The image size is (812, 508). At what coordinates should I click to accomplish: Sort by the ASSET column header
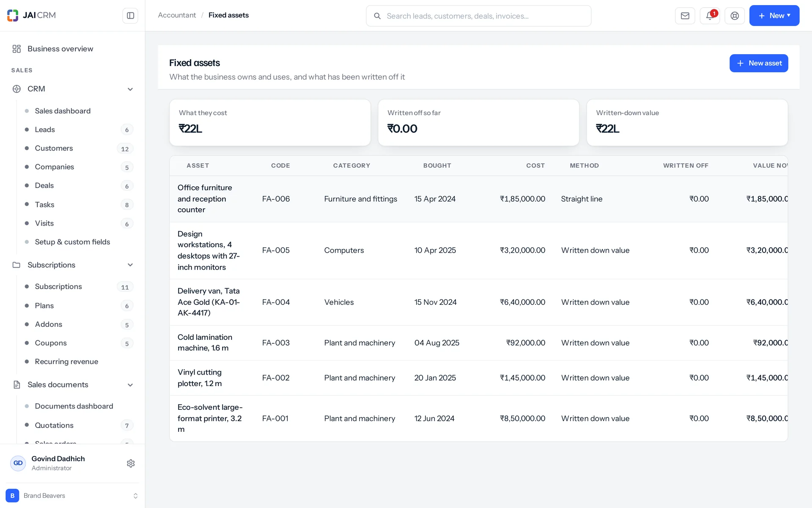pyautogui.click(x=198, y=166)
